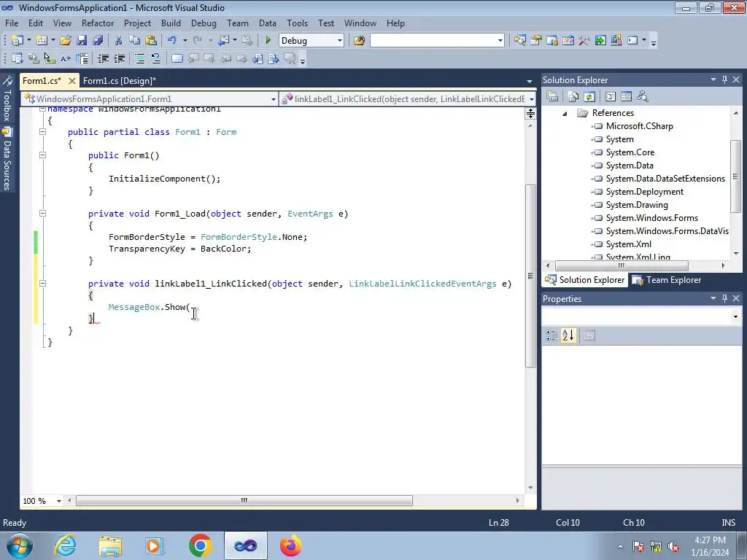
Task: Open the Properties Window toolbar icon
Action: click(x=536, y=41)
